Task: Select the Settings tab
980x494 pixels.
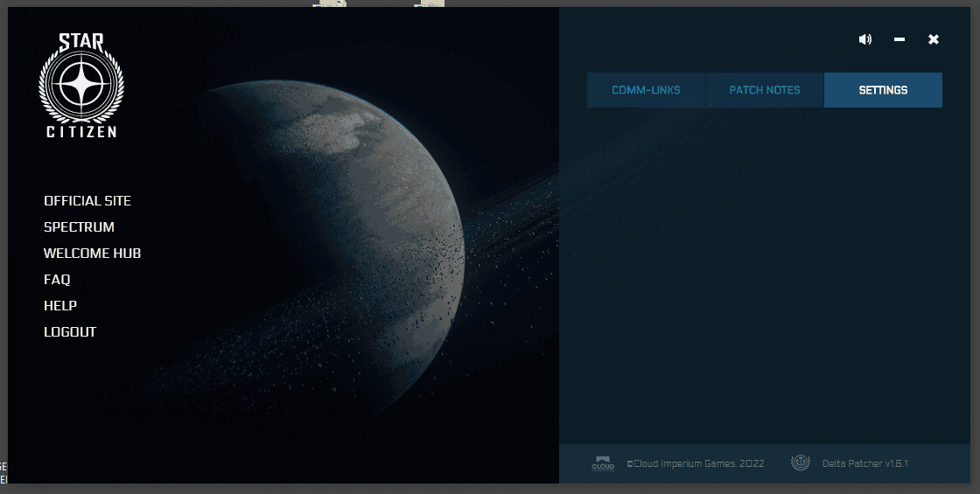Action: click(x=883, y=90)
